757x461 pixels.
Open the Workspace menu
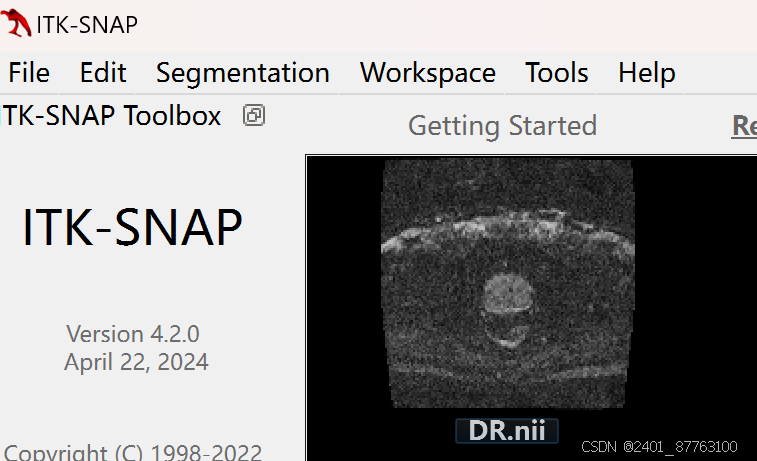[428, 73]
